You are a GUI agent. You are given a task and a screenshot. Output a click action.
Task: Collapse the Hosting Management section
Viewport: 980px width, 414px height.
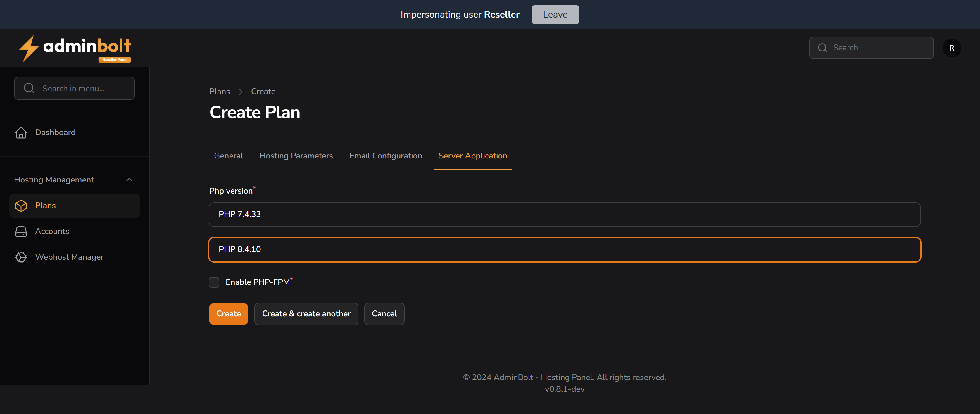click(x=129, y=179)
